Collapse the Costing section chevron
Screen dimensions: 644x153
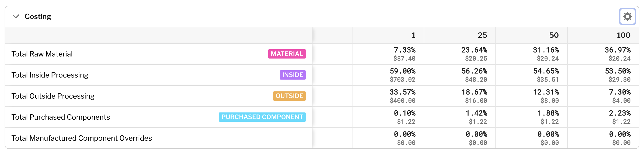(x=15, y=16)
